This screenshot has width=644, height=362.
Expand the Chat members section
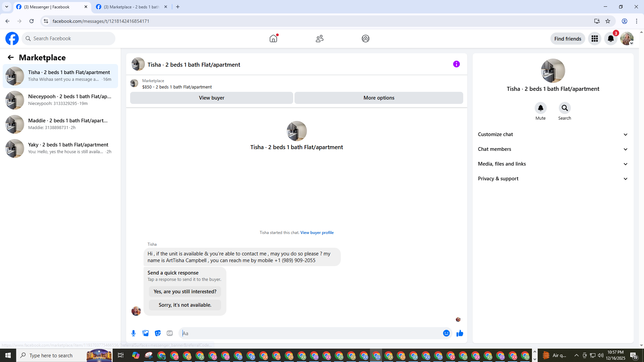click(553, 149)
